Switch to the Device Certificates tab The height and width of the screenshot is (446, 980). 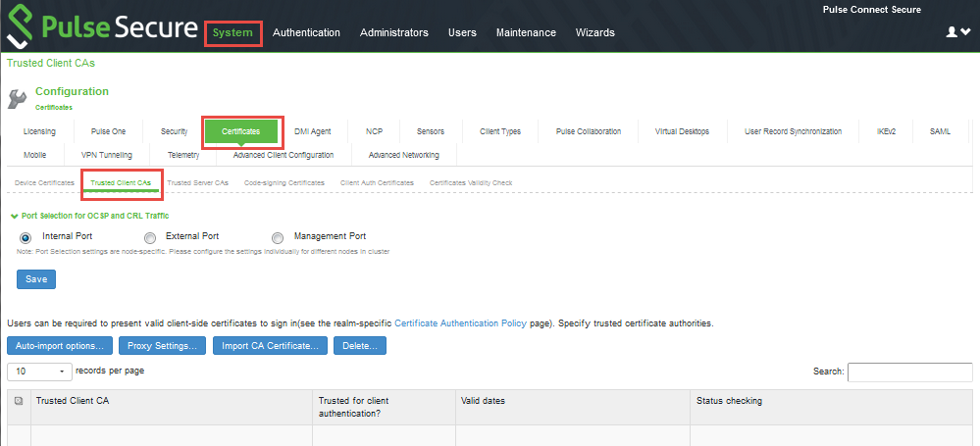pos(44,182)
